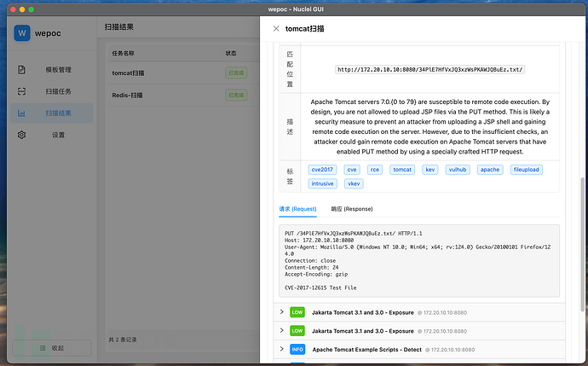
Task: Click the cve2017 tag
Action: tap(322, 170)
